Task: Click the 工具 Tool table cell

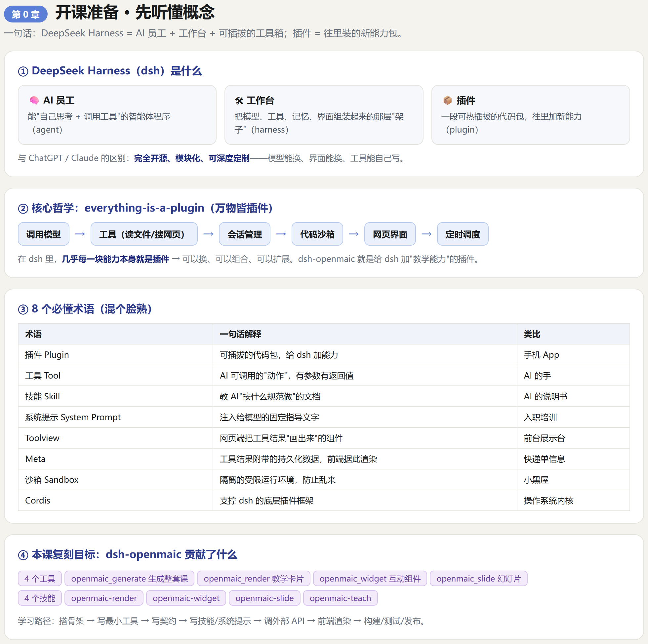Action: [115, 376]
